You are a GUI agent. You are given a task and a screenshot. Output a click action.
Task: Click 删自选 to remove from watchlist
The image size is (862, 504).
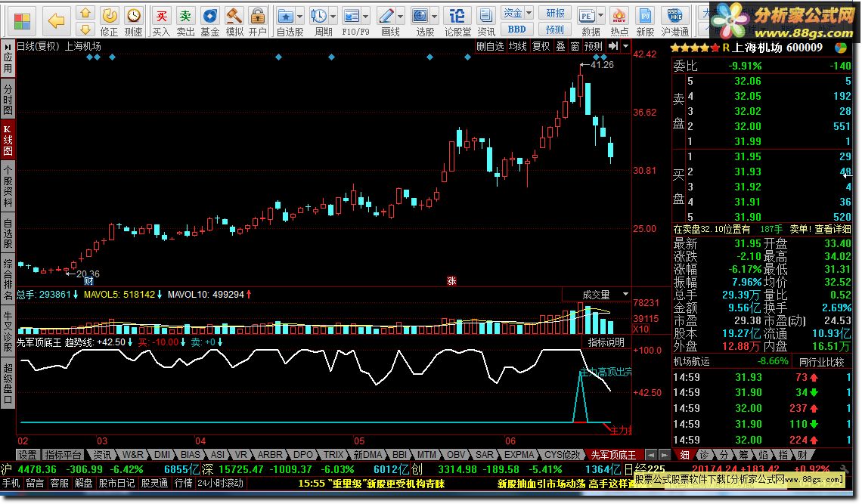(491, 46)
